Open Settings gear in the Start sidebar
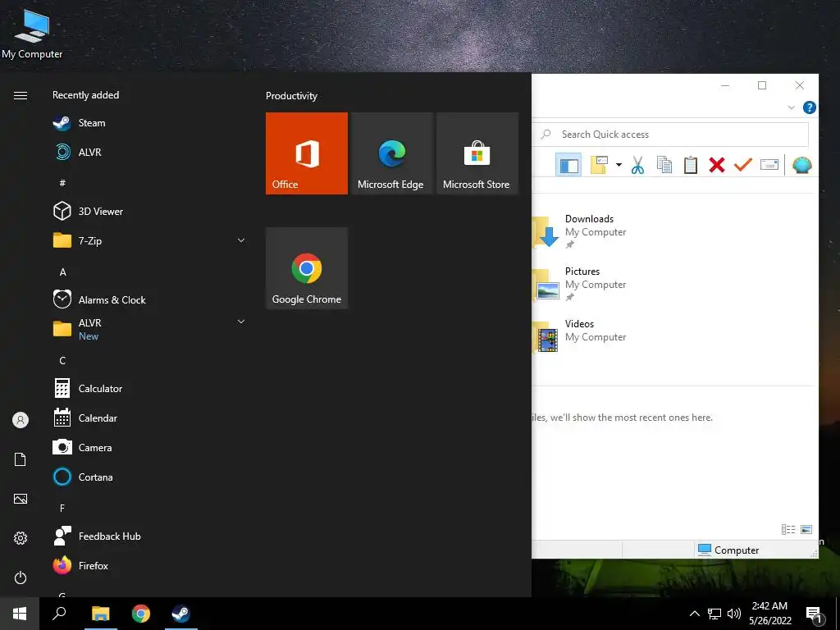 coord(21,538)
